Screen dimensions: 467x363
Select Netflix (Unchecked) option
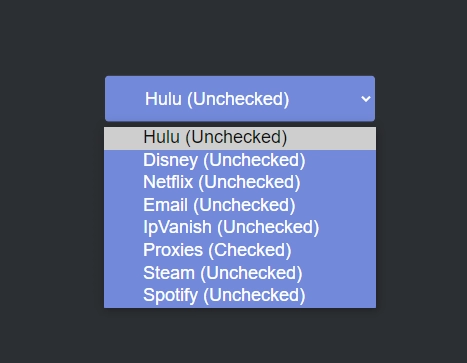point(240,182)
